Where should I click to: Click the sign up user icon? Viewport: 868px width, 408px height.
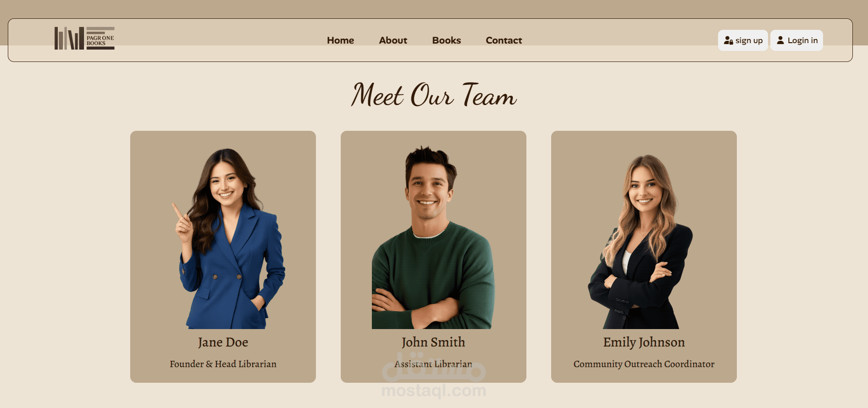click(728, 40)
